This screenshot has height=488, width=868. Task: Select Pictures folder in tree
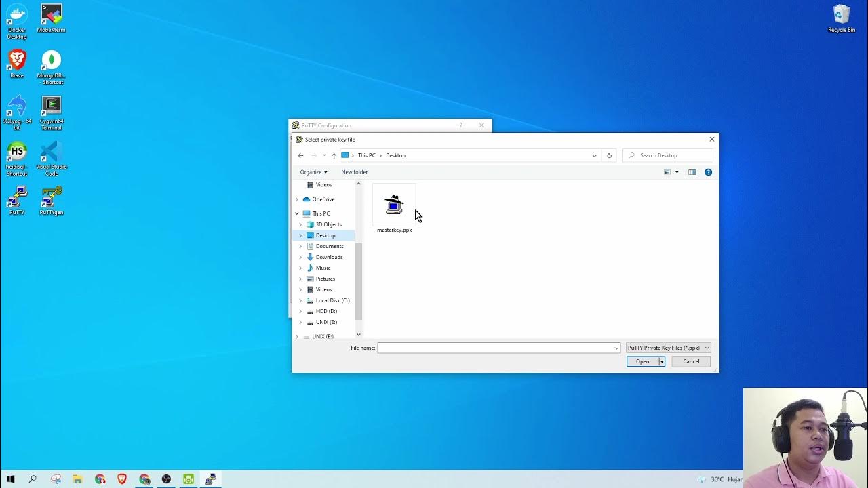point(325,279)
